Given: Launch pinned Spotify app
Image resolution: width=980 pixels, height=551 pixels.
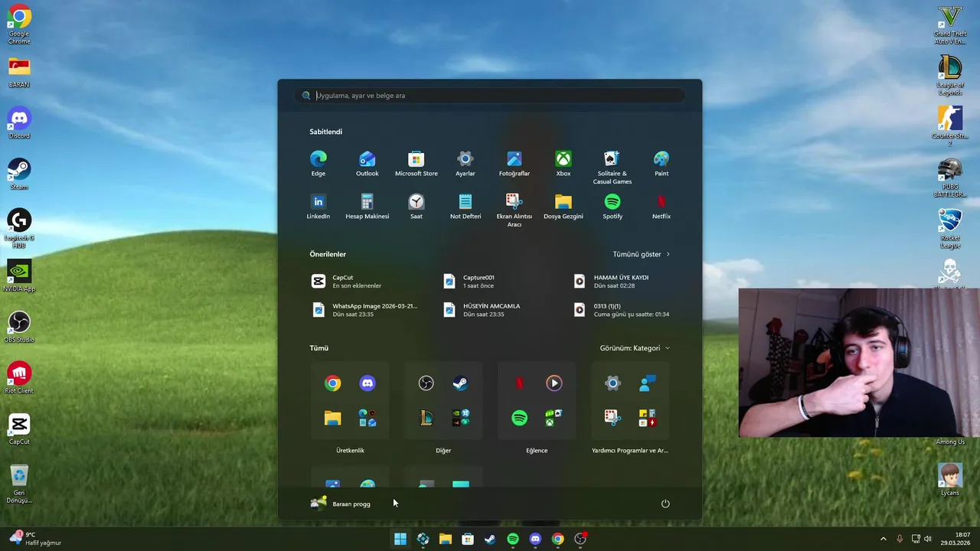Looking at the screenshot, I should pos(612,207).
